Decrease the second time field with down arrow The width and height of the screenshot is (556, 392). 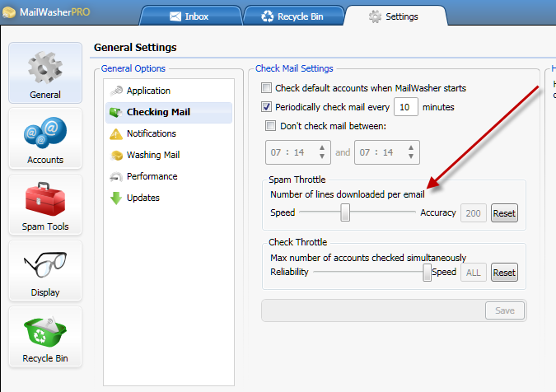[411, 156]
